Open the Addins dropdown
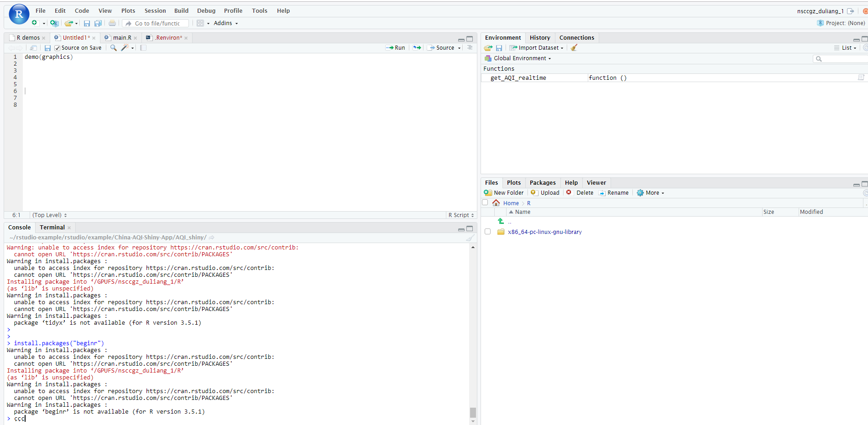This screenshot has width=868, height=425. coord(226,23)
